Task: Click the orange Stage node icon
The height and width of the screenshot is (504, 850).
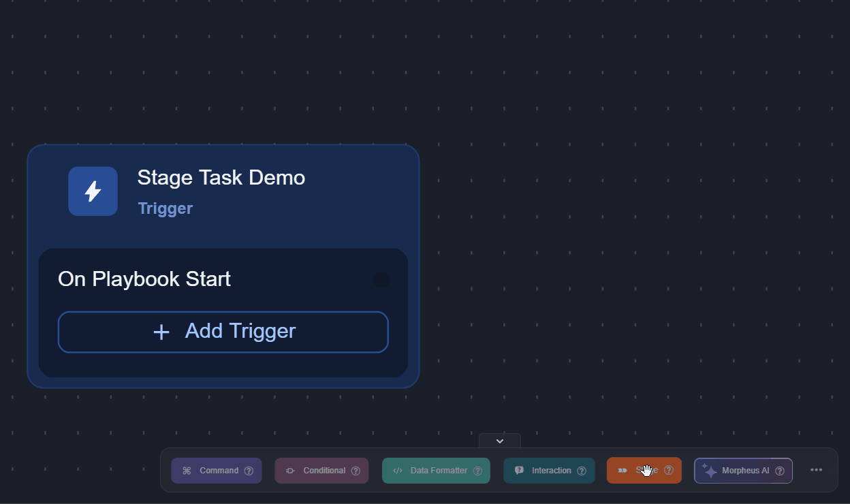Action: (x=622, y=470)
